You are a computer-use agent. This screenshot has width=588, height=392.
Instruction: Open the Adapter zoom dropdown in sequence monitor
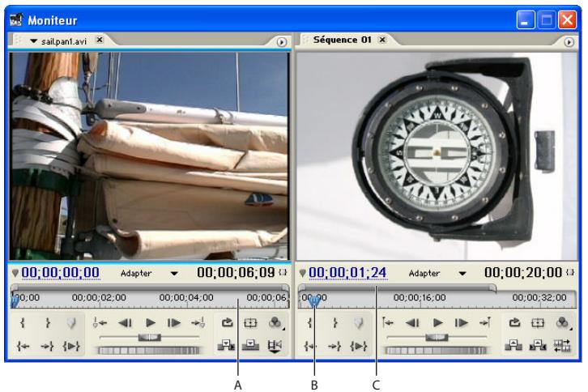click(462, 274)
